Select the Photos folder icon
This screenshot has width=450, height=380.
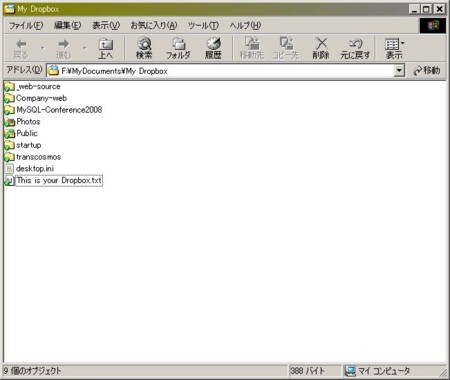9,122
